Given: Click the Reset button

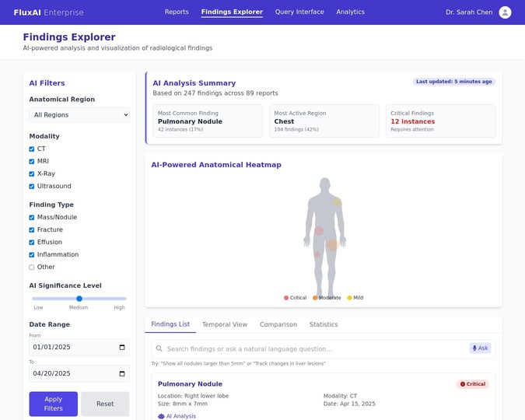Looking at the screenshot, I should pos(105,404).
